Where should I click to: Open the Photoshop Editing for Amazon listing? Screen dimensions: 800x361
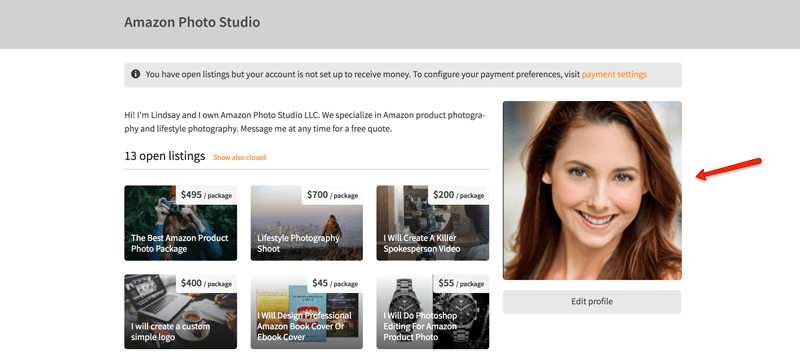tap(433, 312)
